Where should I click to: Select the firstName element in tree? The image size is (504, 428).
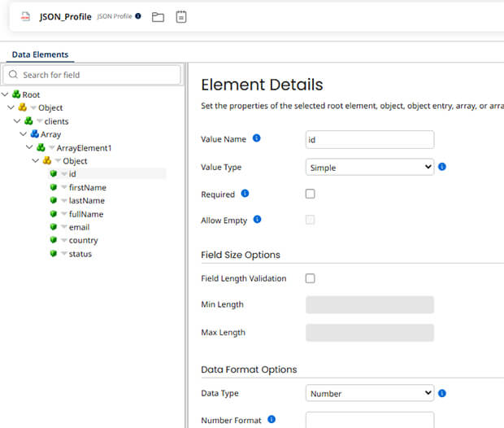coord(87,187)
